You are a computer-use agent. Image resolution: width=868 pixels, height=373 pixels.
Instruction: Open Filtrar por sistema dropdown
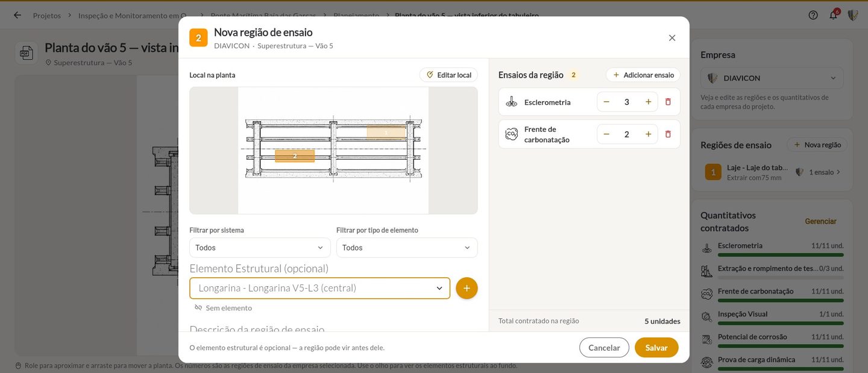[260, 248]
